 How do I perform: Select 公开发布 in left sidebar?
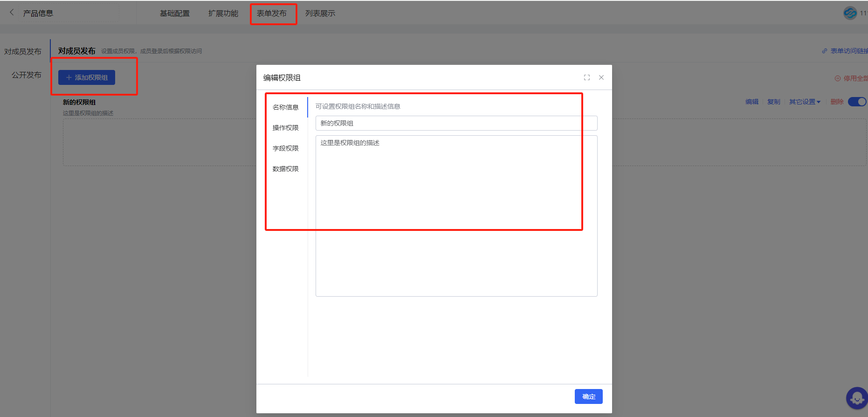point(26,75)
